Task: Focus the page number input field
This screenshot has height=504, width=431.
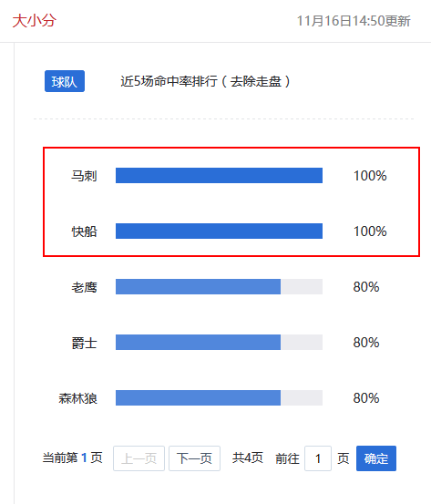Action: (318, 458)
